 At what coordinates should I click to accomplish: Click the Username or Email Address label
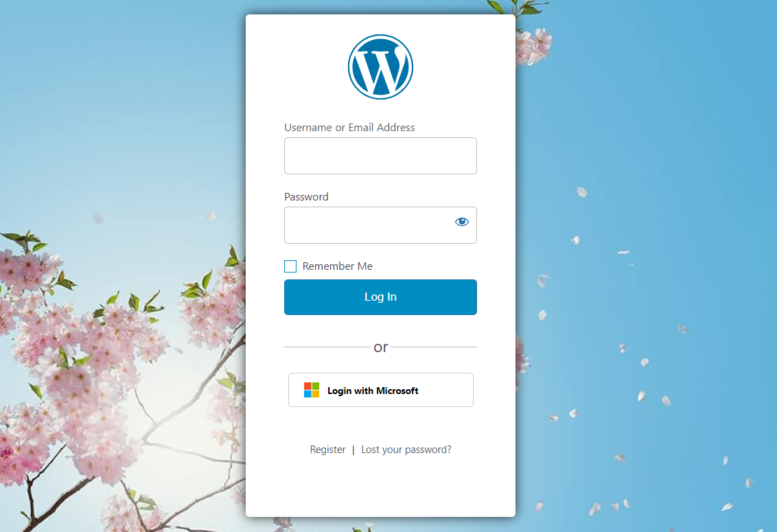349,128
